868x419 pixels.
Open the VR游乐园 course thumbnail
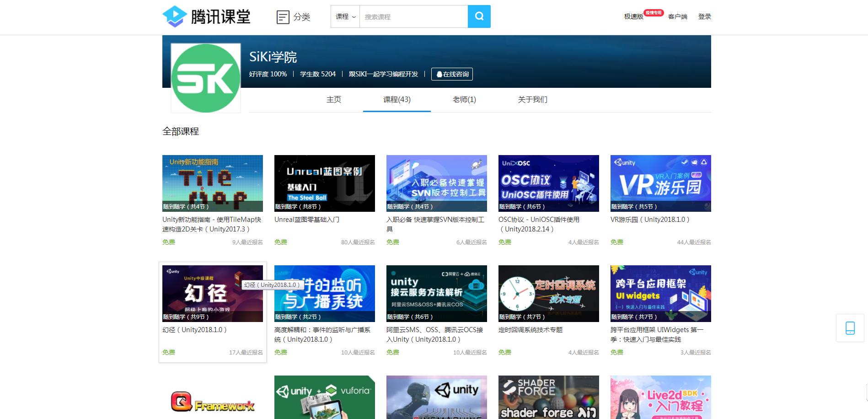click(x=661, y=183)
